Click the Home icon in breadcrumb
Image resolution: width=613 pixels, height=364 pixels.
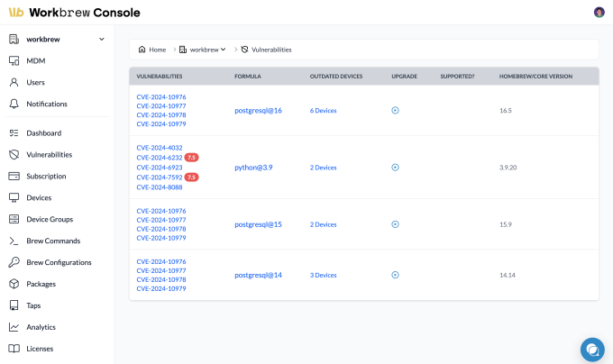(x=142, y=50)
